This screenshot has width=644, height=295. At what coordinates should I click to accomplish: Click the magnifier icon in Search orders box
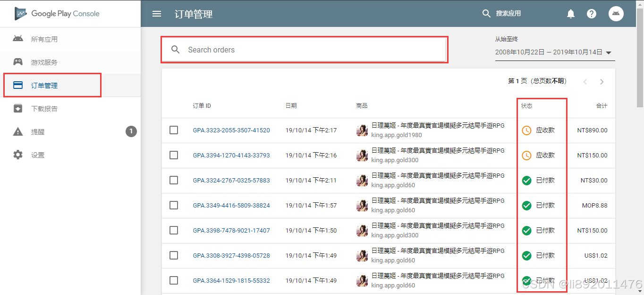176,50
